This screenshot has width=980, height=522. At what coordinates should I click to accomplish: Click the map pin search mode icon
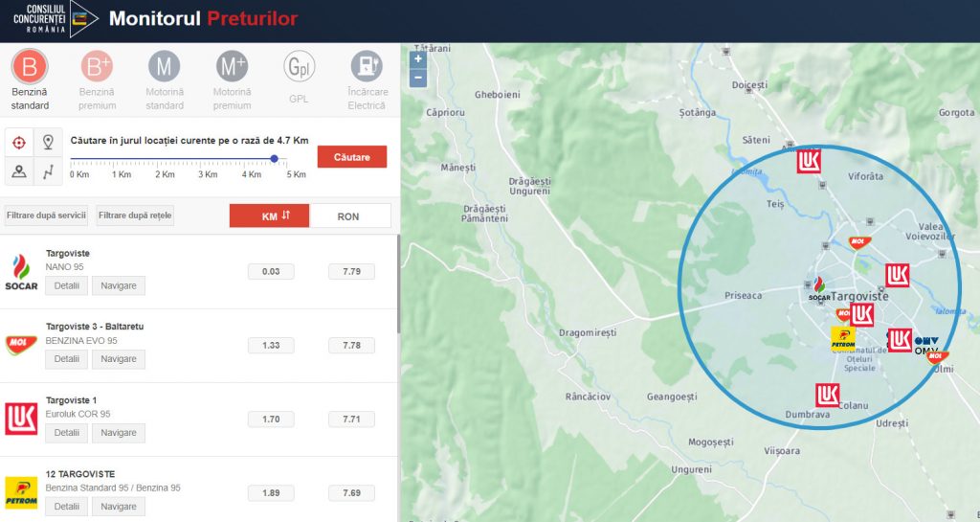point(47,144)
